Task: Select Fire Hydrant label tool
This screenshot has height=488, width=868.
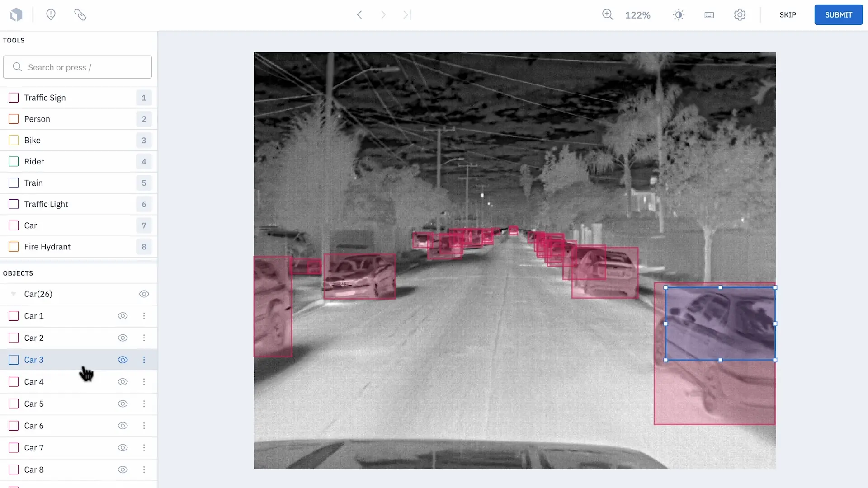Action: [47, 246]
